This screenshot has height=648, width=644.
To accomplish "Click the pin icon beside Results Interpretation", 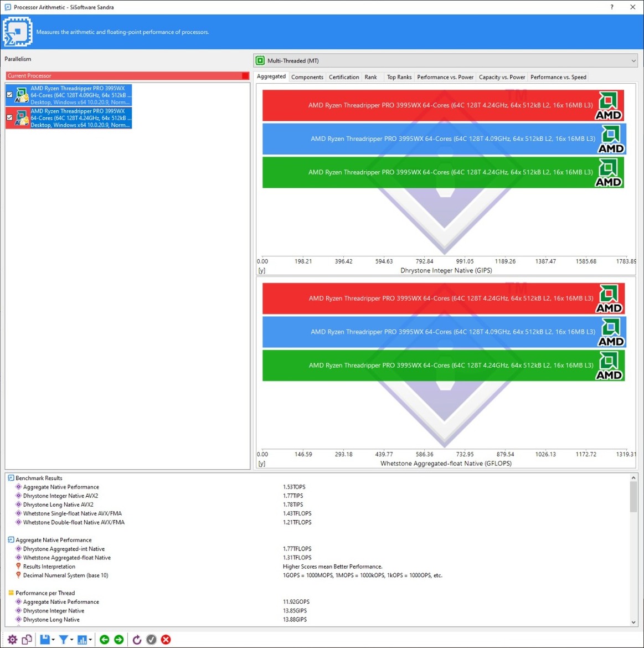I will tap(18, 566).
